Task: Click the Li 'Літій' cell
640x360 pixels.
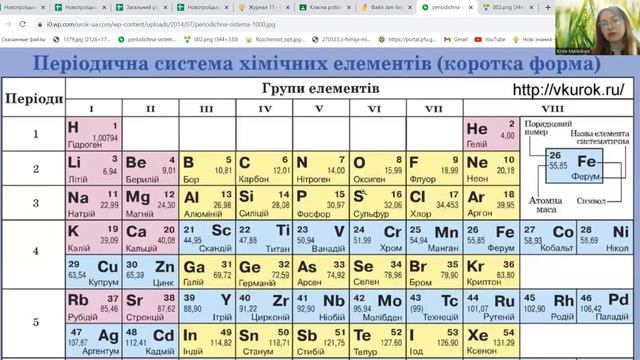Action: [93, 169]
